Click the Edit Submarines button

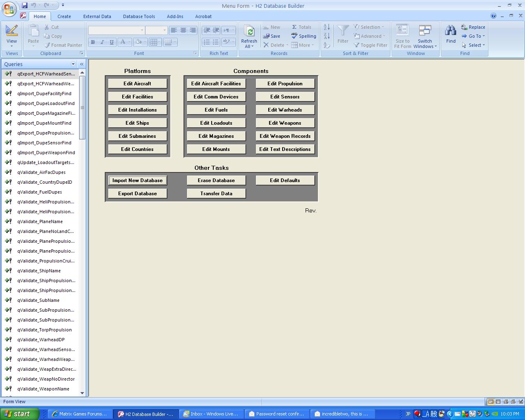tap(137, 136)
